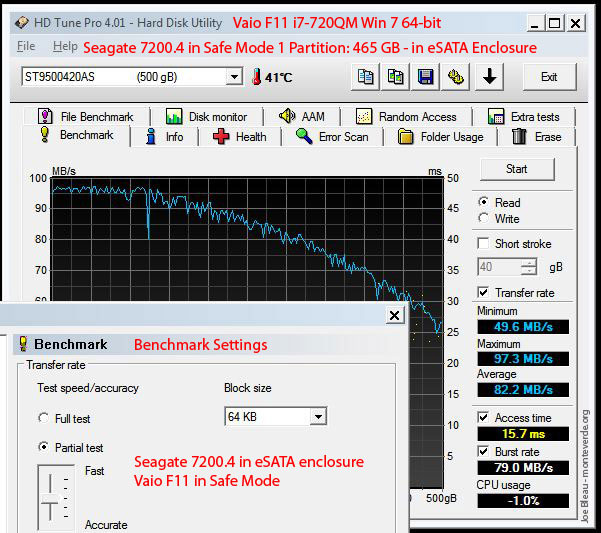This screenshot has width=601, height=533.
Task: Switch to the Folder Usage tab
Action: click(440, 137)
